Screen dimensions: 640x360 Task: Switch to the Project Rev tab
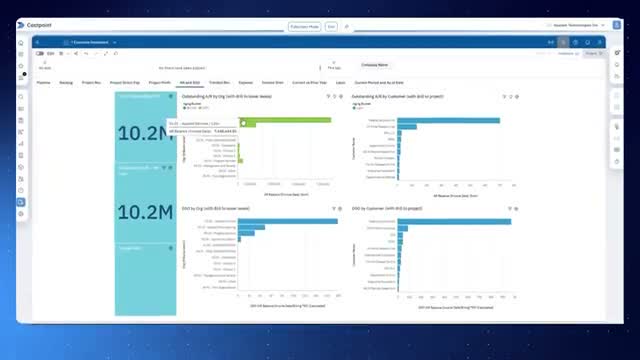pos(91,82)
